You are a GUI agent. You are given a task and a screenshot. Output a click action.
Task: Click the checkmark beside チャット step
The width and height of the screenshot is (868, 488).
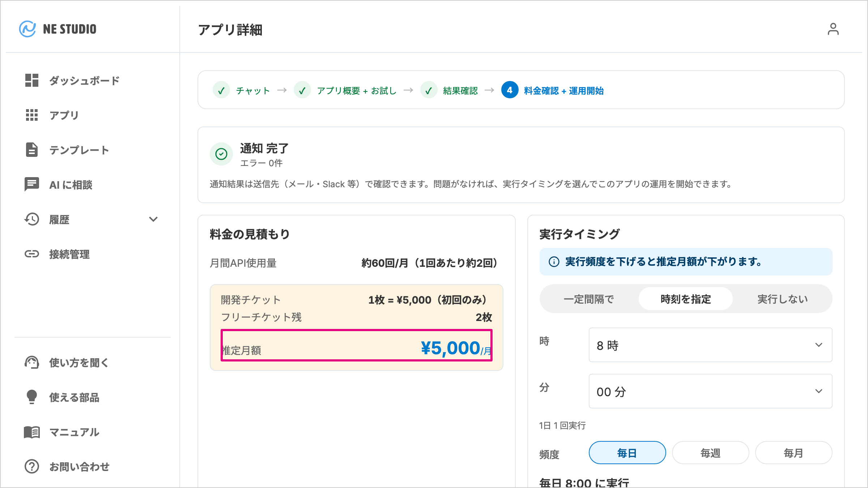tap(221, 90)
